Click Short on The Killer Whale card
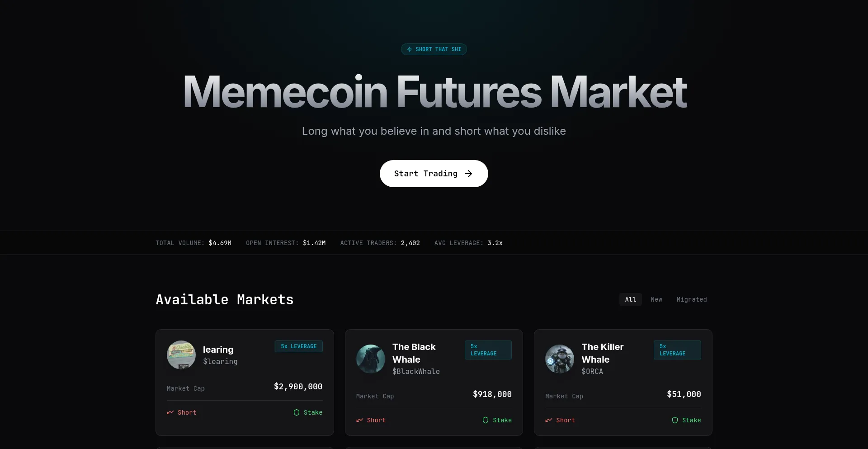 [x=566, y=420]
